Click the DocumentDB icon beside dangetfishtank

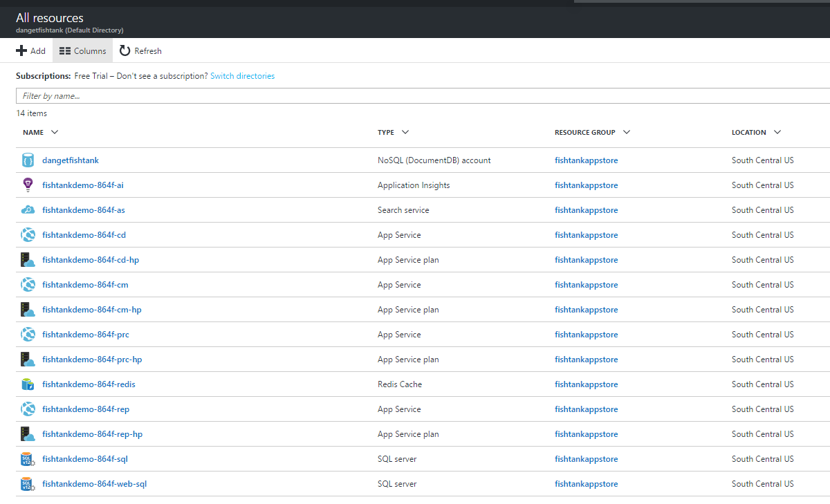(x=28, y=160)
